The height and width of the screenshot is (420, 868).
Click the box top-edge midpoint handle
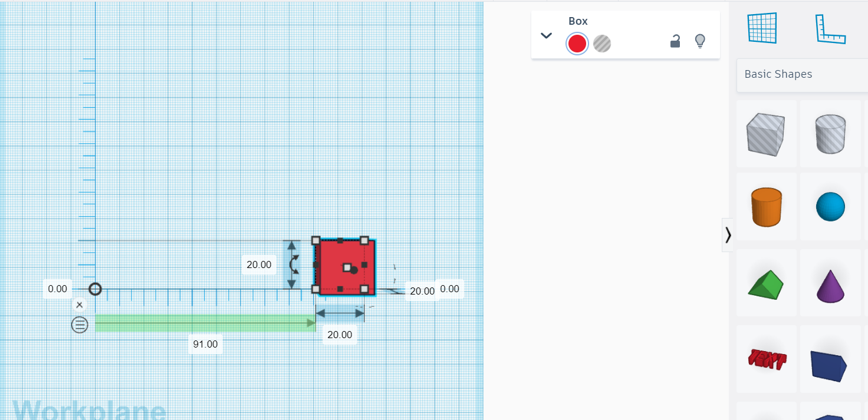340,241
